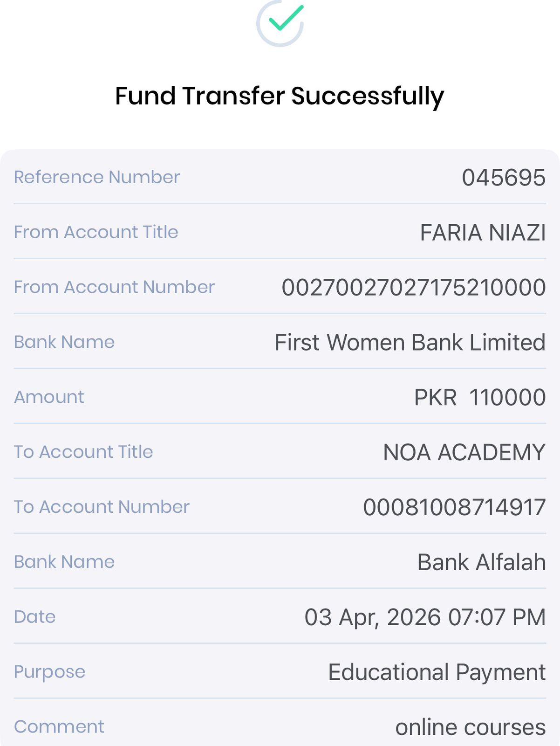Click the amount PKR 110000
The image size is (560, 746).
point(479,397)
